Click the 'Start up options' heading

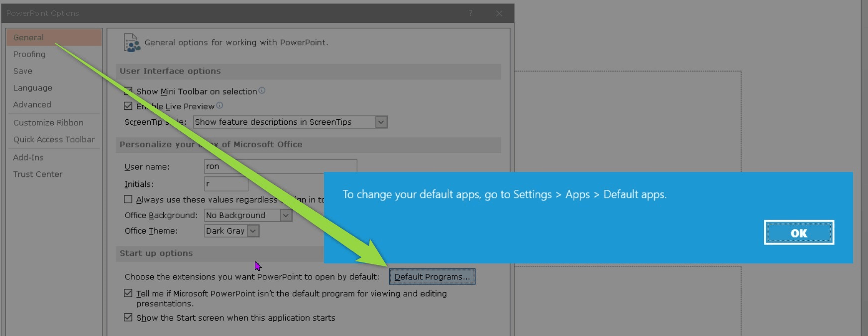click(x=156, y=253)
